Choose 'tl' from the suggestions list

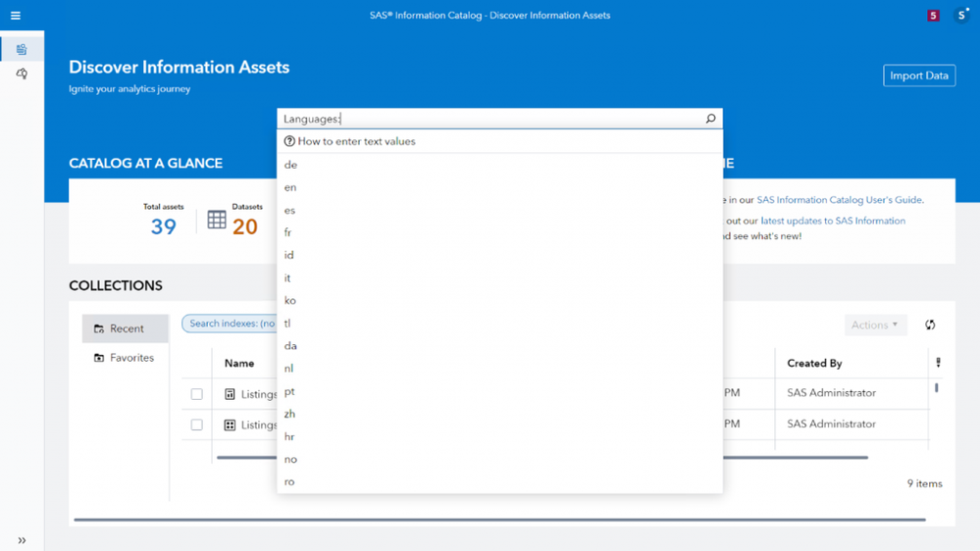(500, 323)
